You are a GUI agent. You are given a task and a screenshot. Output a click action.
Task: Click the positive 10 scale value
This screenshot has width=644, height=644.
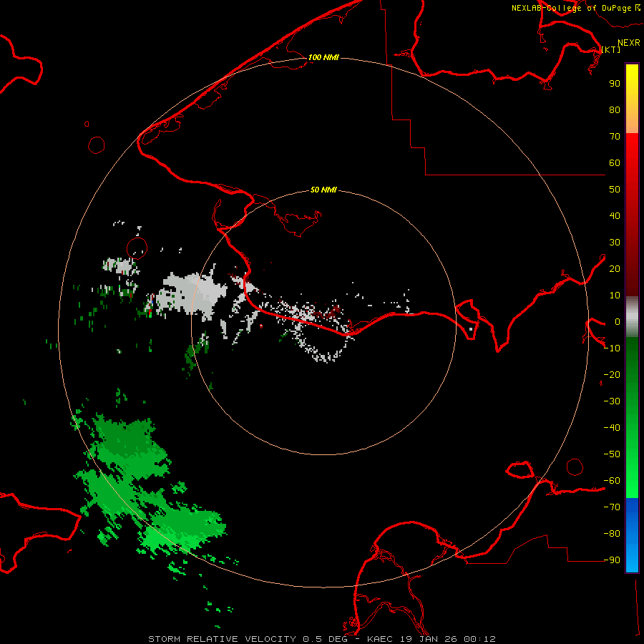tap(615, 296)
